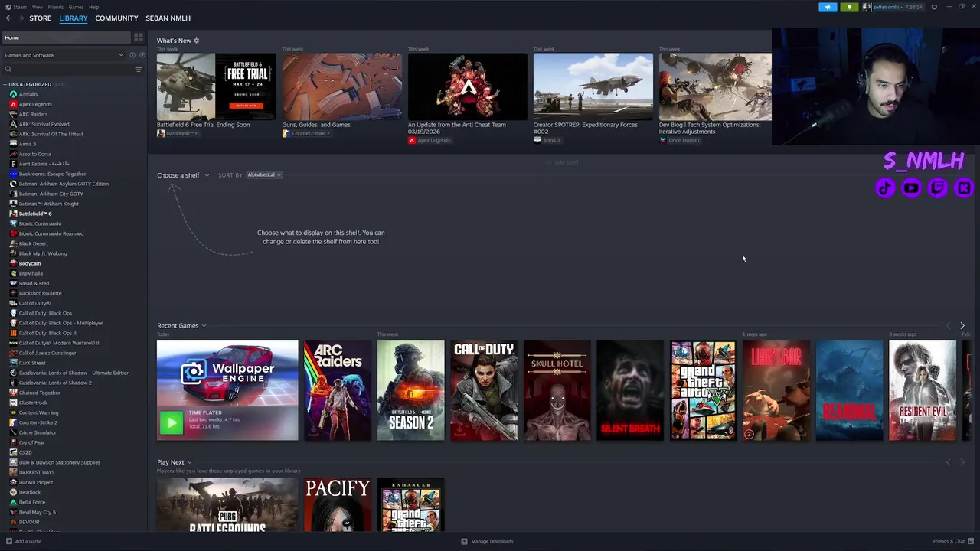Switch to the STORE tab

(x=41, y=18)
